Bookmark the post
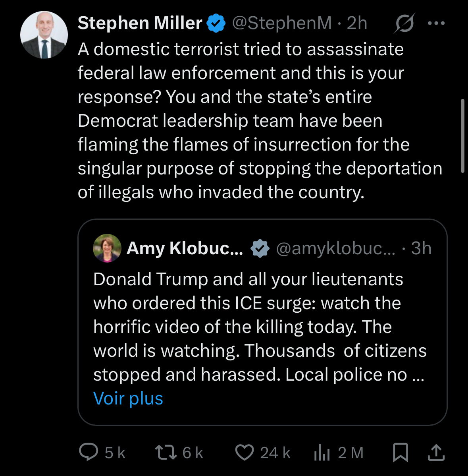468x476 pixels. point(400,453)
